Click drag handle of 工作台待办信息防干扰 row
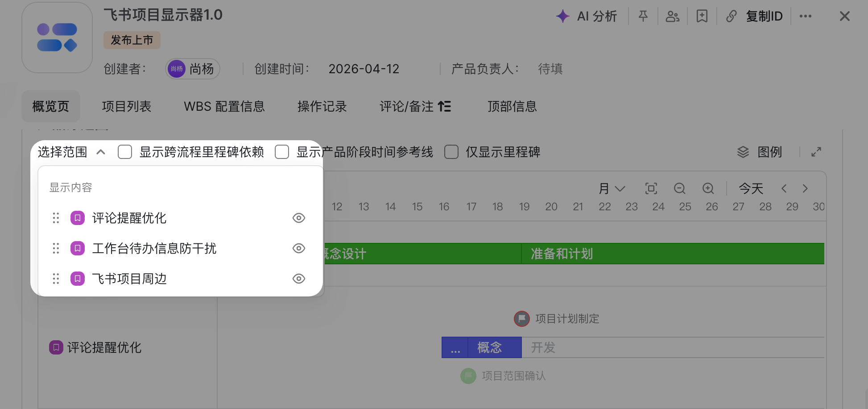Viewport: 868px width, 409px height. pyautogui.click(x=56, y=248)
